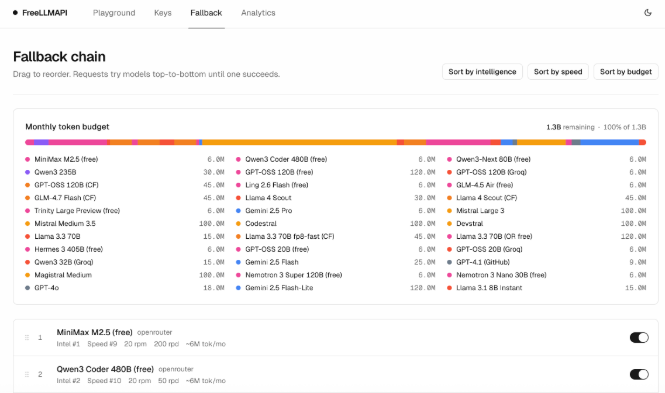This screenshot has height=393, width=665.
Task: Click the pink dot beside MiniMax M2.5 (free)
Action: (x=28, y=159)
